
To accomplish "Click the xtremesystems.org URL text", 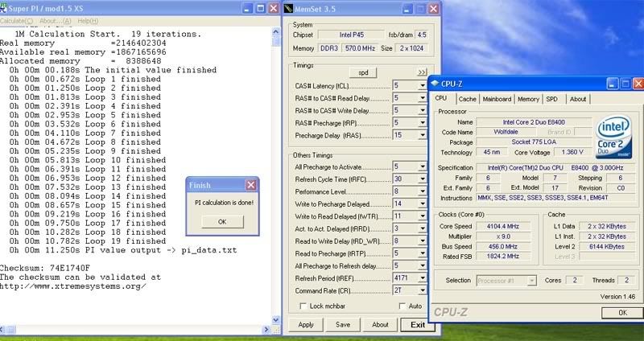I will [x=72, y=286].
